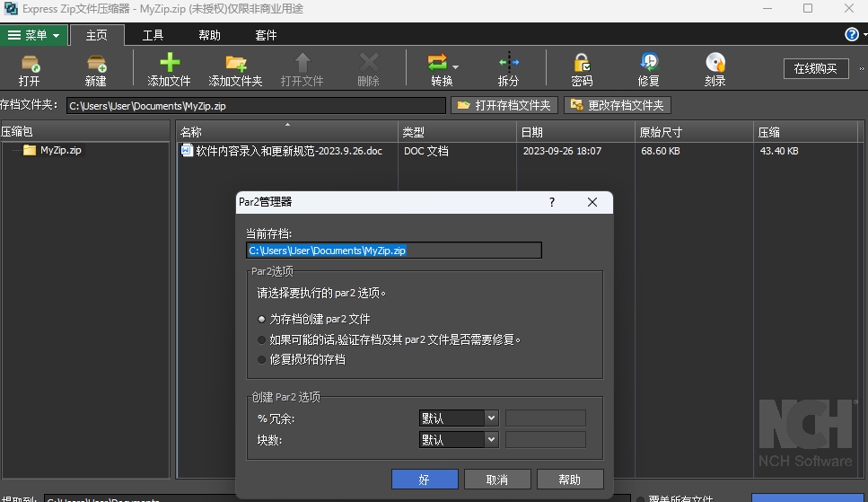Select 为存档创建 par2 文件 radio option

262,319
